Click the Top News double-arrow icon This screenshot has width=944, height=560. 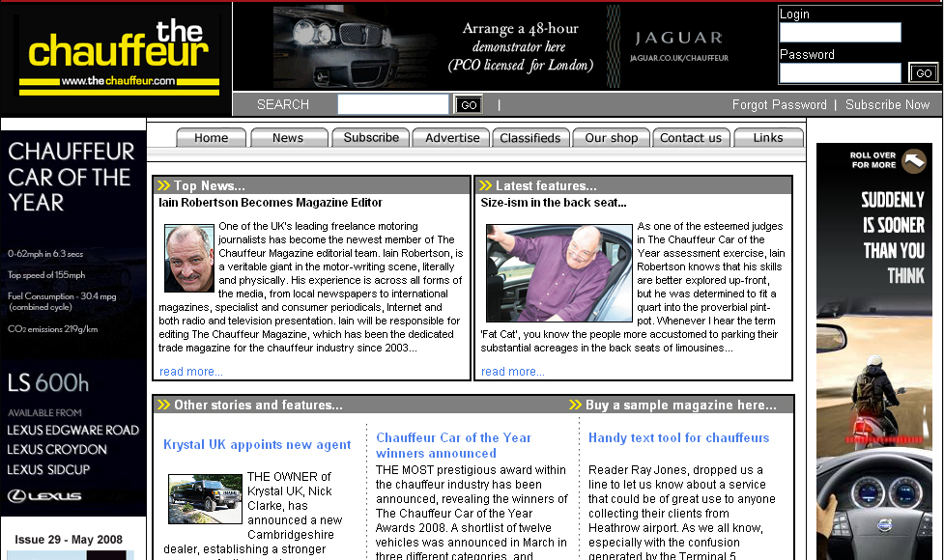click(163, 185)
